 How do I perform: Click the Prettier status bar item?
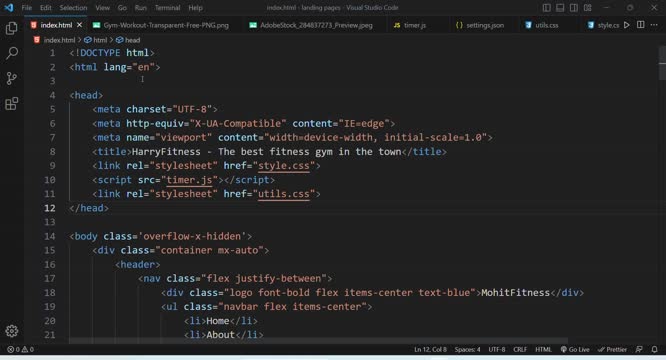tap(612, 349)
